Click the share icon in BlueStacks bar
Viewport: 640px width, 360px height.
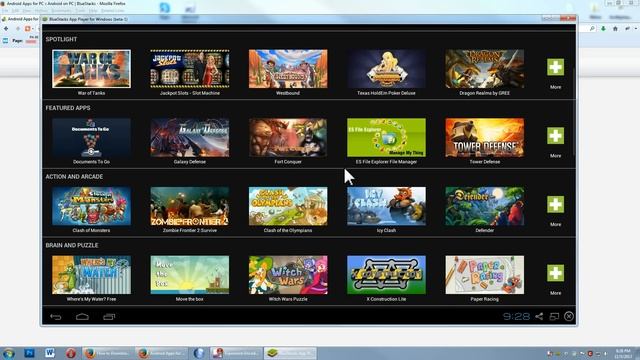pos(539,316)
